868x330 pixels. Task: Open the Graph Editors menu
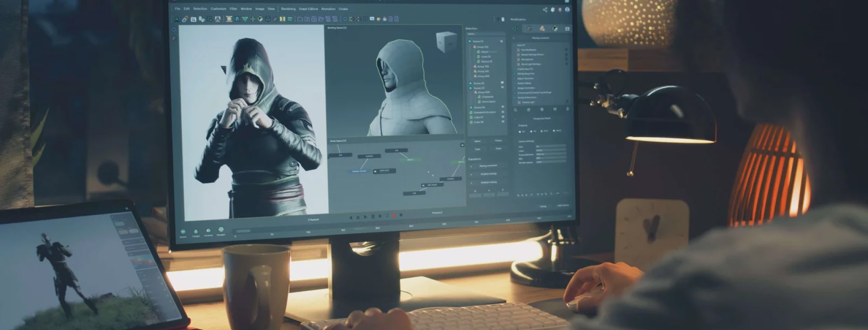click(x=308, y=9)
